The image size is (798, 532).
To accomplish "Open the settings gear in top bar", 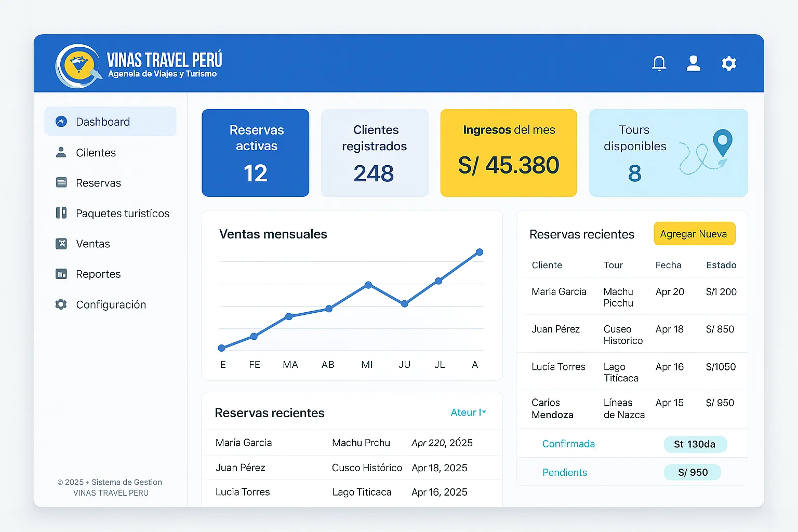I will (x=728, y=63).
